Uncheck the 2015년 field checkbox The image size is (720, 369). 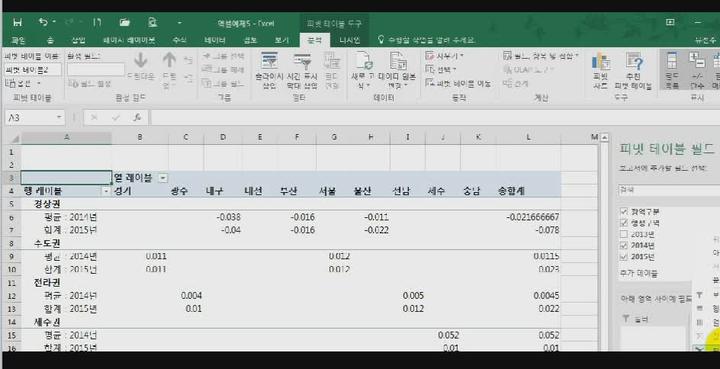pyautogui.click(x=624, y=257)
